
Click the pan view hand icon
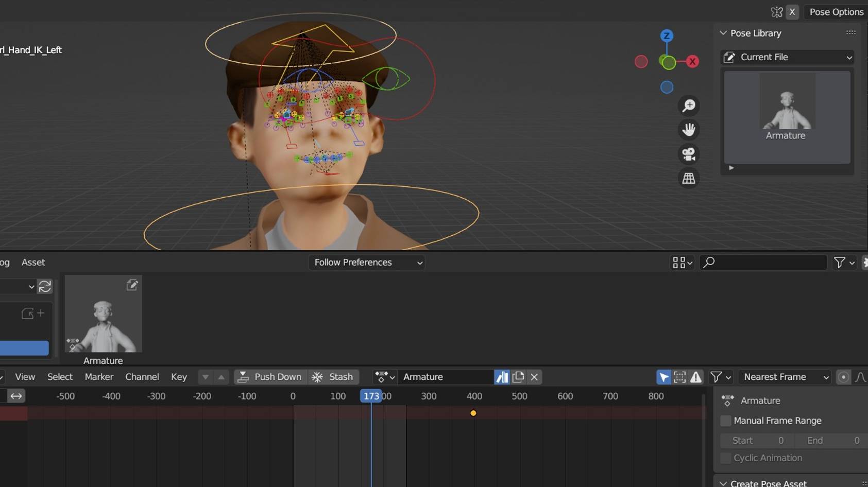click(689, 130)
